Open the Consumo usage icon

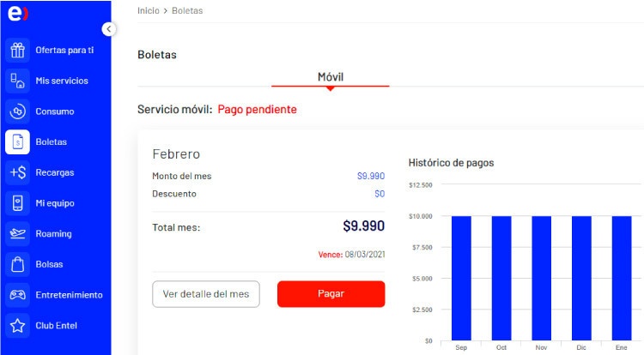coord(17,111)
